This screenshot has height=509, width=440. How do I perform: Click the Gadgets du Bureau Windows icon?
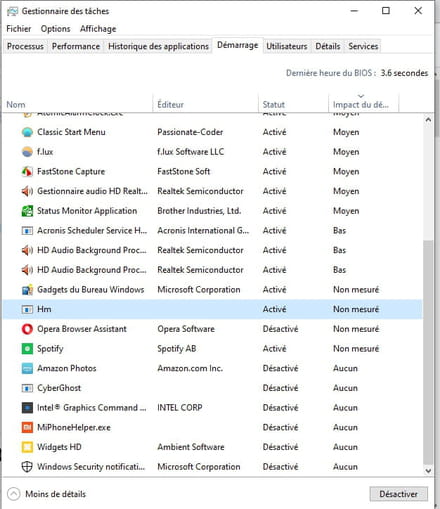[x=27, y=290]
